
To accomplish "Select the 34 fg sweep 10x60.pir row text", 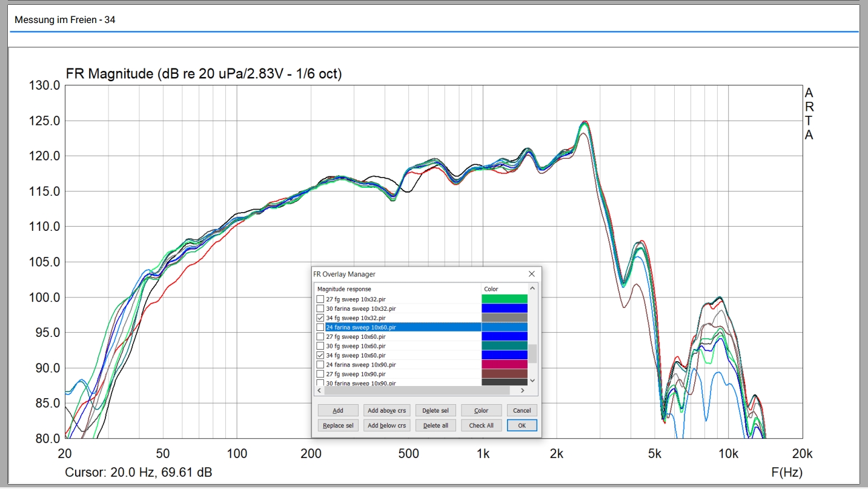I will click(356, 355).
